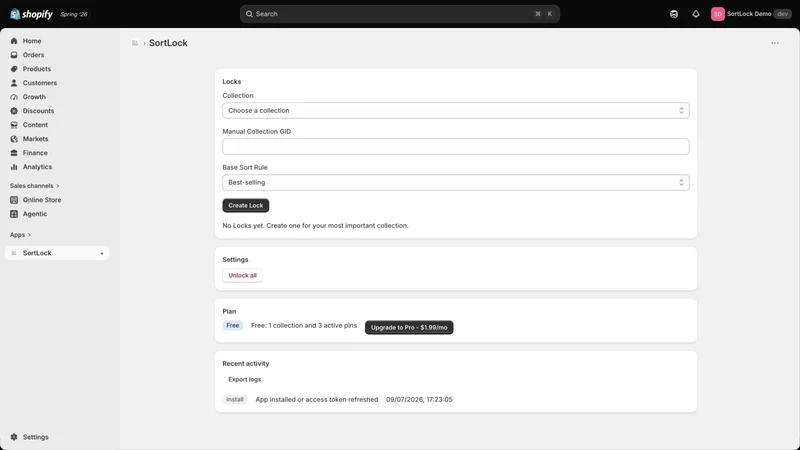Click the Finance bank icon
This screenshot has height=450, width=800.
14,153
